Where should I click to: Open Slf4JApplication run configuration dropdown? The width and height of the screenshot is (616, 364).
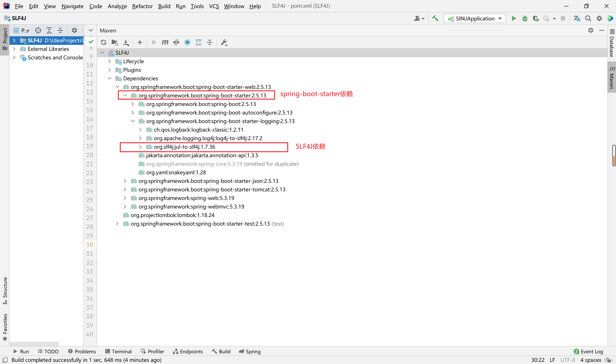click(475, 18)
